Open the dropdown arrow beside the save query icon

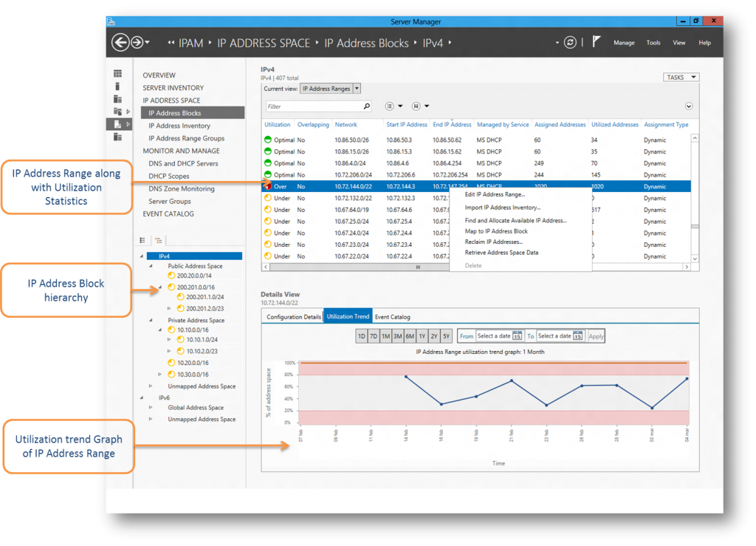pos(427,106)
